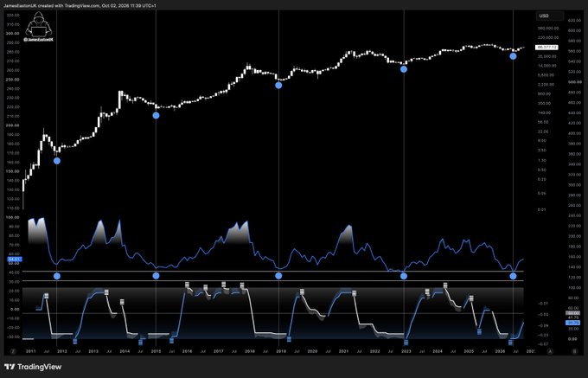Click the hooded hacker logo avatar
The width and height of the screenshot is (588, 378).
click(38, 24)
